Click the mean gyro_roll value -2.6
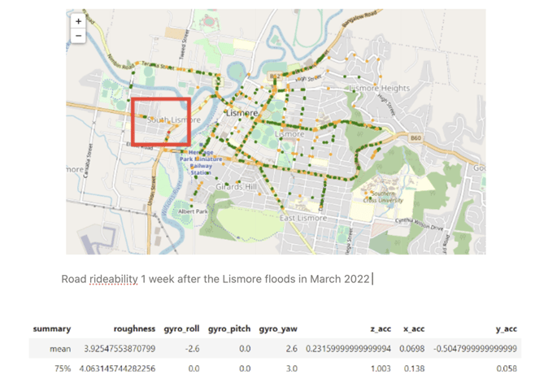The image size is (557, 392). coord(192,349)
